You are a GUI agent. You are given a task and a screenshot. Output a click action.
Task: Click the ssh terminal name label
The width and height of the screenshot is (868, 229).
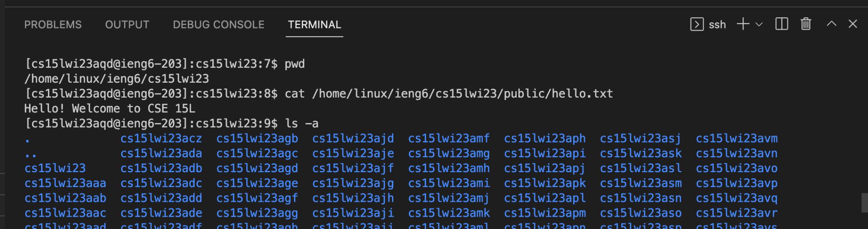tap(717, 25)
